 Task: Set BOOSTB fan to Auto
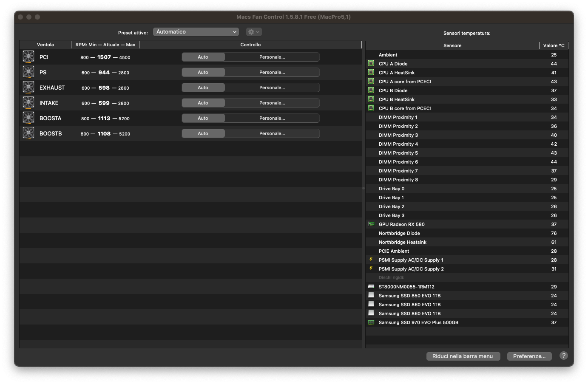click(x=203, y=133)
